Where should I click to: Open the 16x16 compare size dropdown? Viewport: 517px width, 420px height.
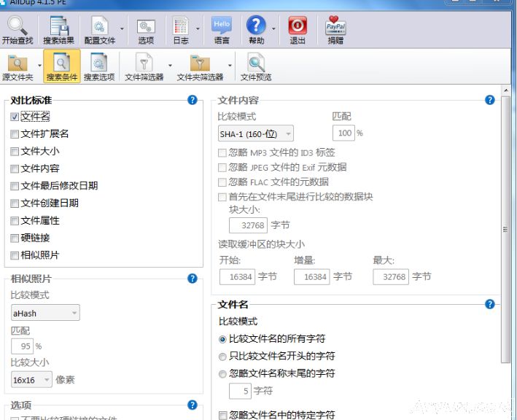[x=31, y=380]
